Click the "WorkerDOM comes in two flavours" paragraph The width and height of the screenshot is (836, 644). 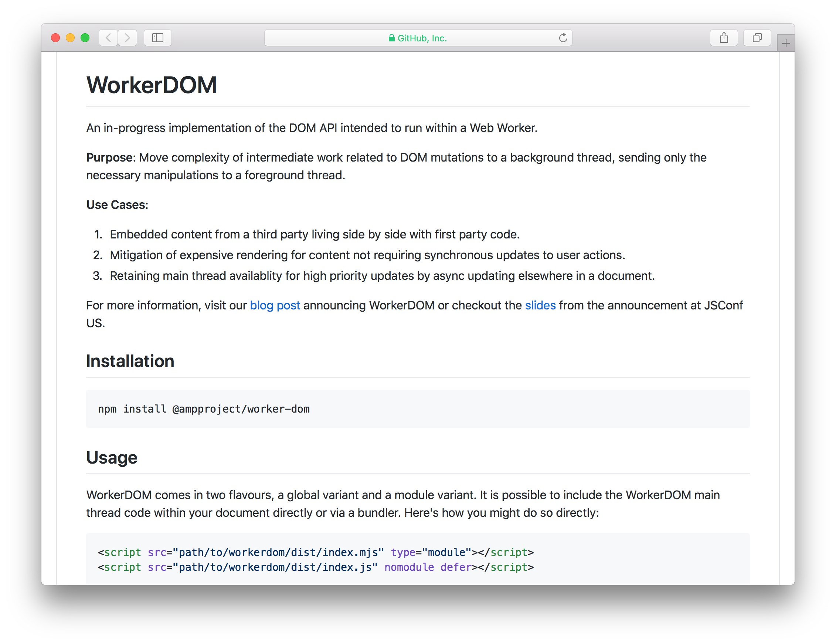tap(403, 504)
